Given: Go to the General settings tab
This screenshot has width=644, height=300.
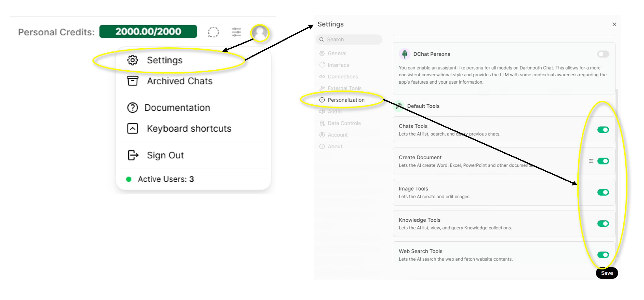Looking at the screenshot, I should point(348,54).
